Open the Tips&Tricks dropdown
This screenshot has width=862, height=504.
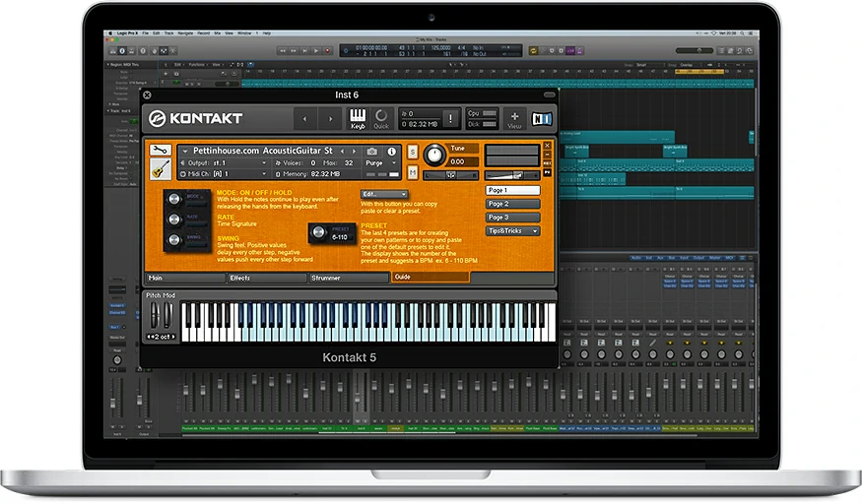[512, 231]
